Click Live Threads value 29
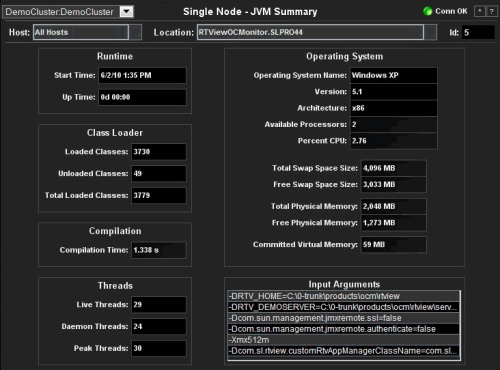 (159, 305)
